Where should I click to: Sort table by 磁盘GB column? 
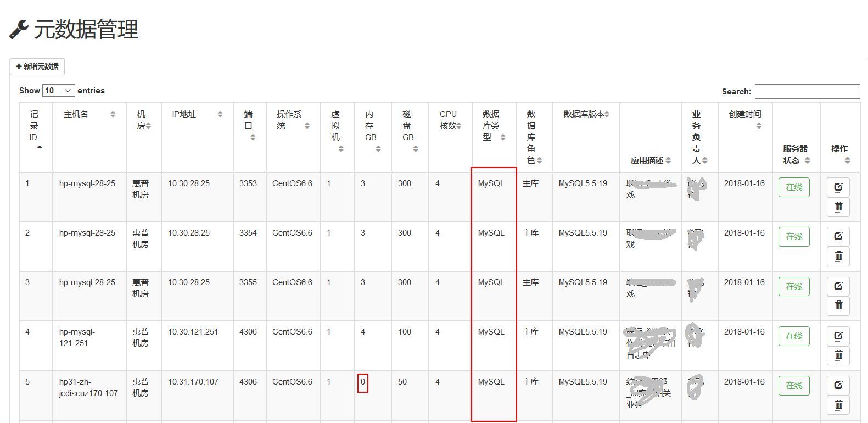coord(410,137)
